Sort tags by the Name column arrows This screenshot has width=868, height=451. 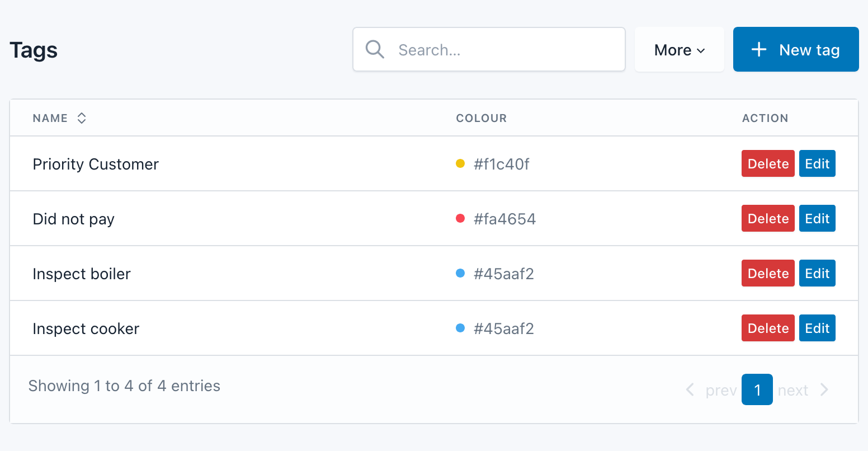pyautogui.click(x=82, y=118)
